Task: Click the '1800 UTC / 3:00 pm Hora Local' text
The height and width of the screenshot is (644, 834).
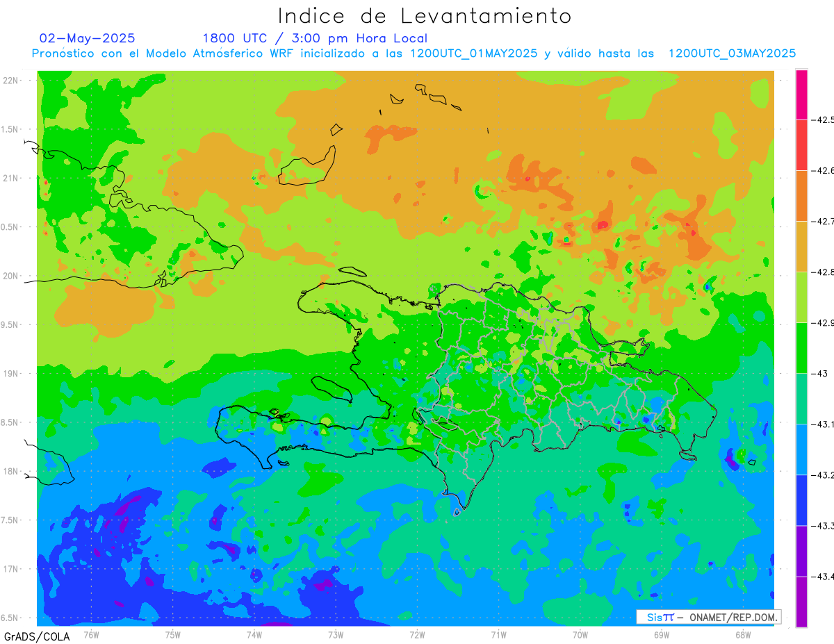Action: click(x=315, y=39)
